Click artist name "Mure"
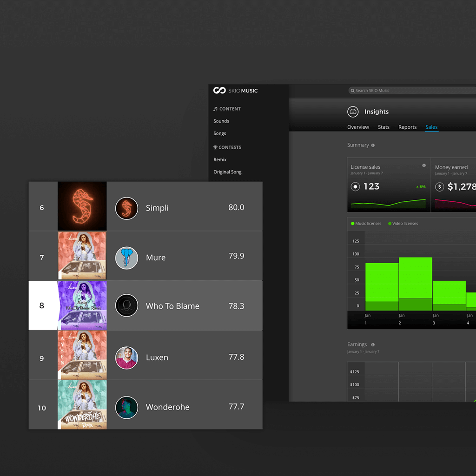The height and width of the screenshot is (476, 476). (x=156, y=258)
